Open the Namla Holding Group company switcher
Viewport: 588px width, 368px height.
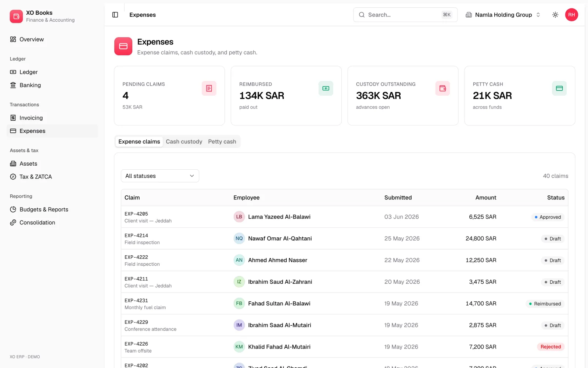(x=503, y=15)
